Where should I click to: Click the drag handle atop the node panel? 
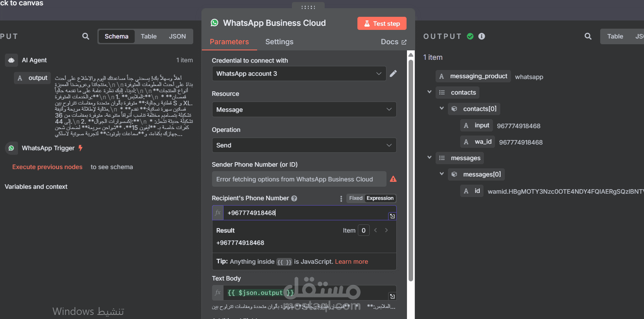coord(308,7)
